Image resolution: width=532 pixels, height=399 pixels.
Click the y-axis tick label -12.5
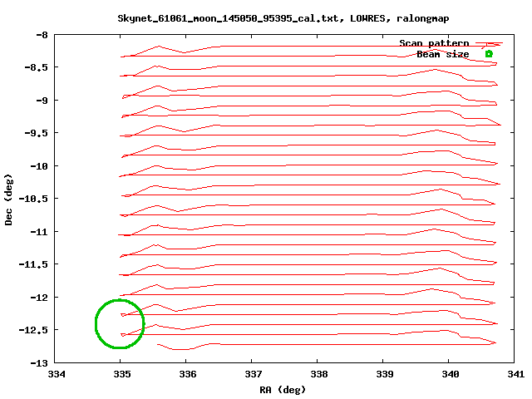pos(33,330)
